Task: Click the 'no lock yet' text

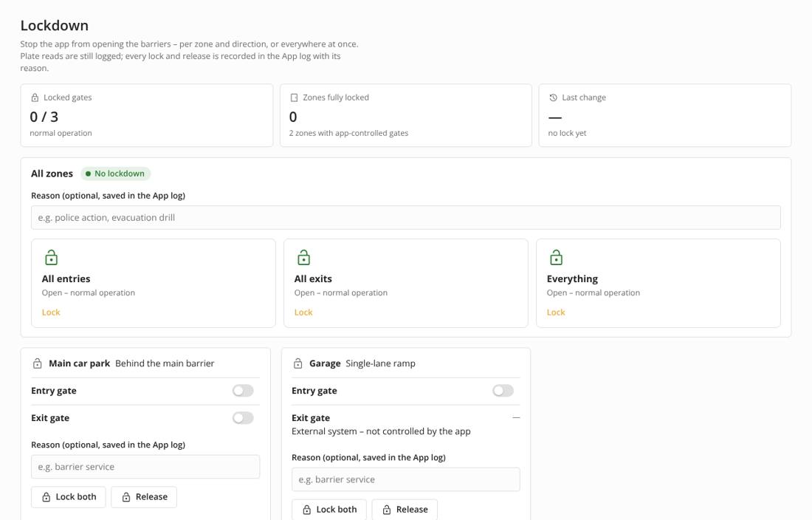Action: [567, 133]
